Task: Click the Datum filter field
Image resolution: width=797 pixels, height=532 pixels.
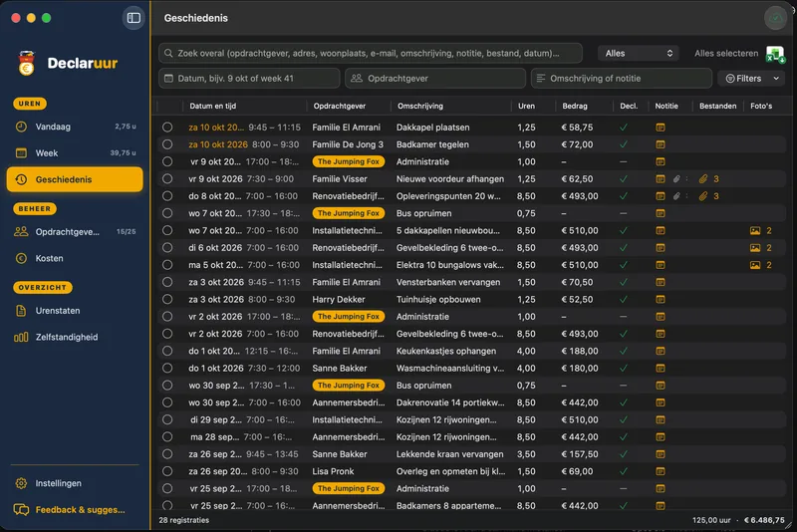Action: (x=249, y=79)
